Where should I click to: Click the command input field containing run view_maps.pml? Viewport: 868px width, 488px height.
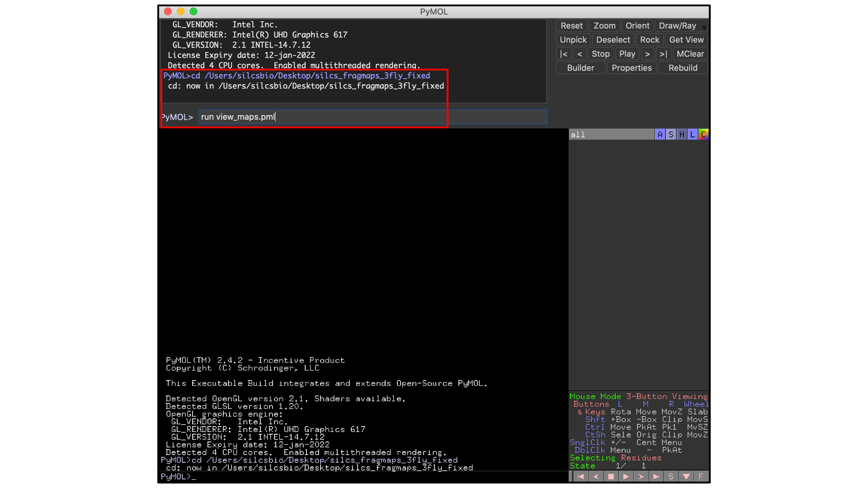(373, 117)
